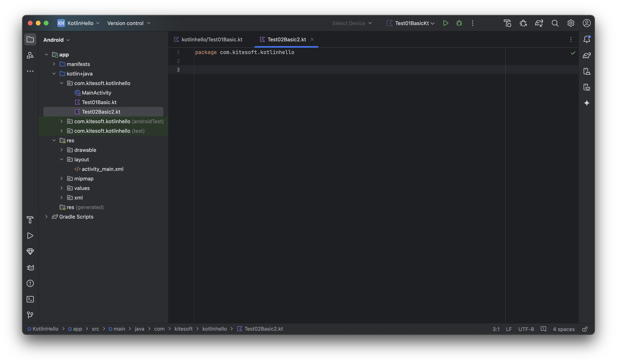Toggle the read-only lock icon in status bar

(585, 329)
